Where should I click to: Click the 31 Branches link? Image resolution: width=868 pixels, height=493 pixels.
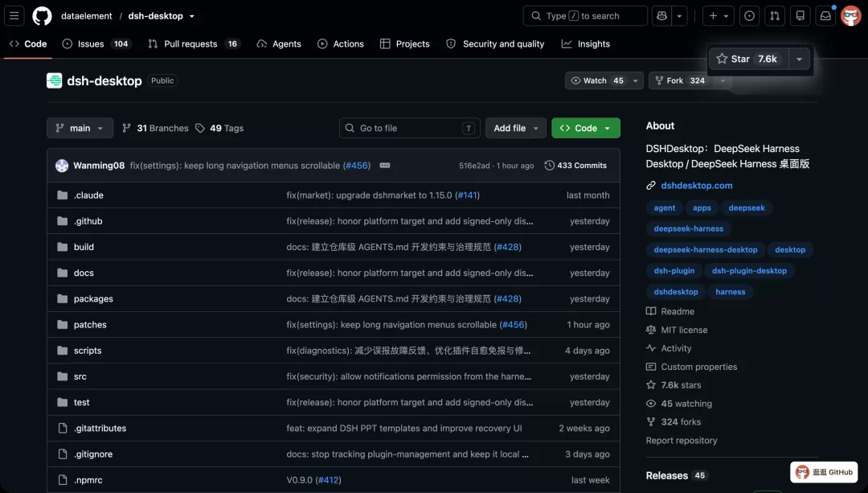[x=156, y=128]
